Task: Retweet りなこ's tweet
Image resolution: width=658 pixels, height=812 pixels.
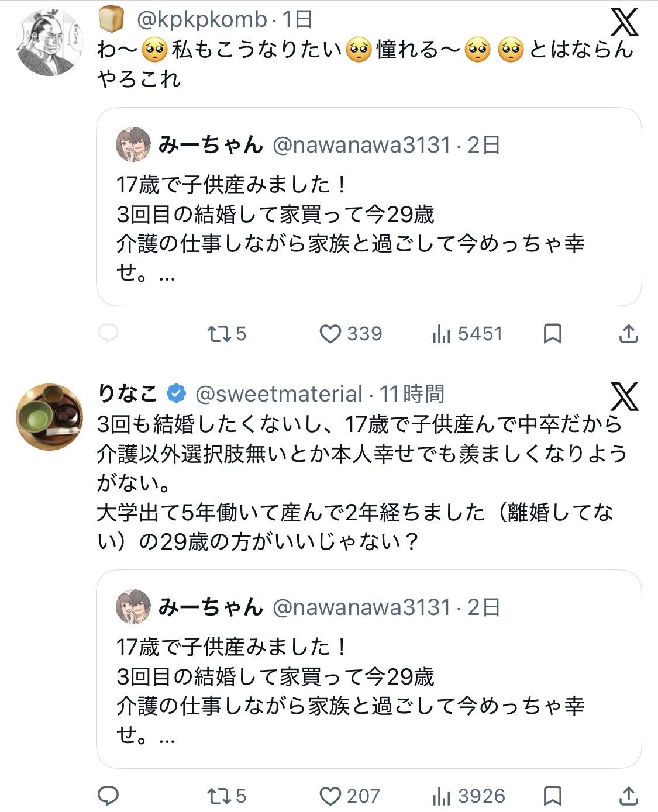Action: [x=219, y=796]
